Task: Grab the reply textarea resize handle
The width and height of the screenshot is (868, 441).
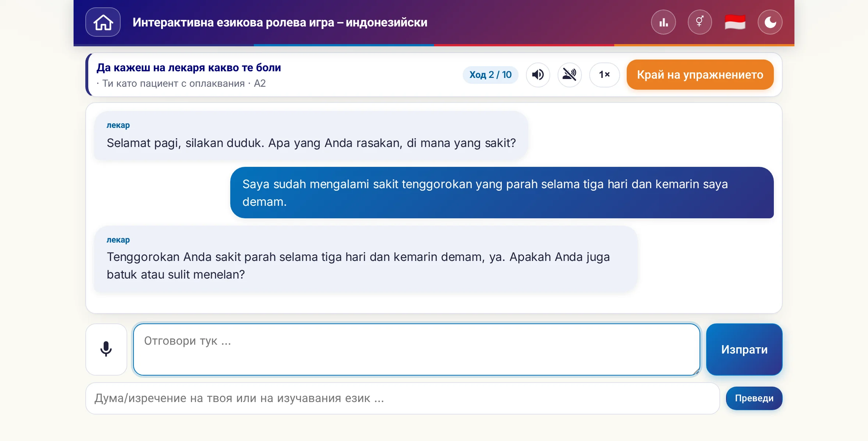Action: pos(696,372)
